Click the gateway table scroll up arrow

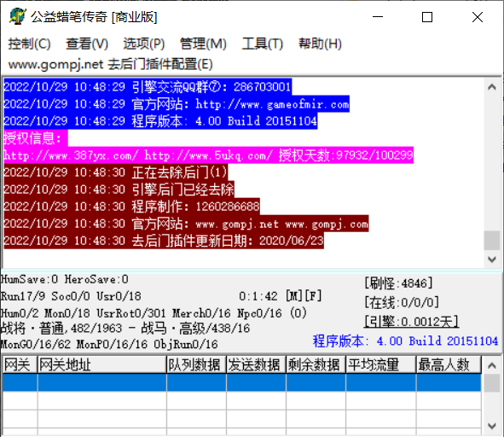point(492,365)
